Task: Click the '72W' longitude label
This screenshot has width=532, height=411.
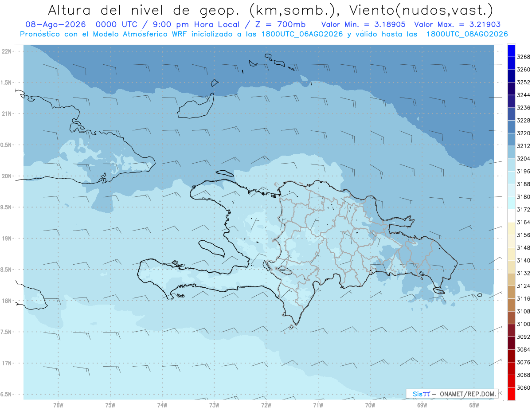Action: tap(266, 405)
